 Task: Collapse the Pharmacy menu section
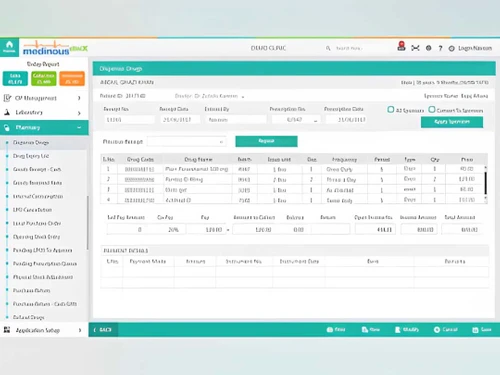point(79,127)
